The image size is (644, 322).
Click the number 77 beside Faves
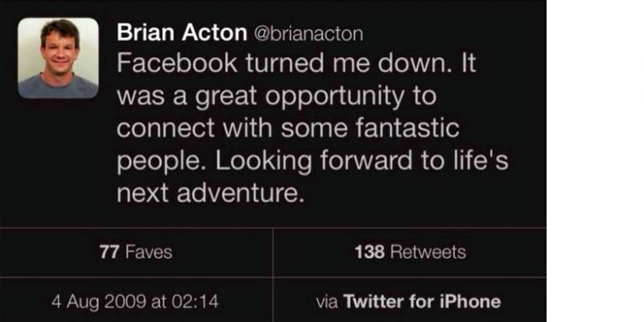[x=109, y=252]
